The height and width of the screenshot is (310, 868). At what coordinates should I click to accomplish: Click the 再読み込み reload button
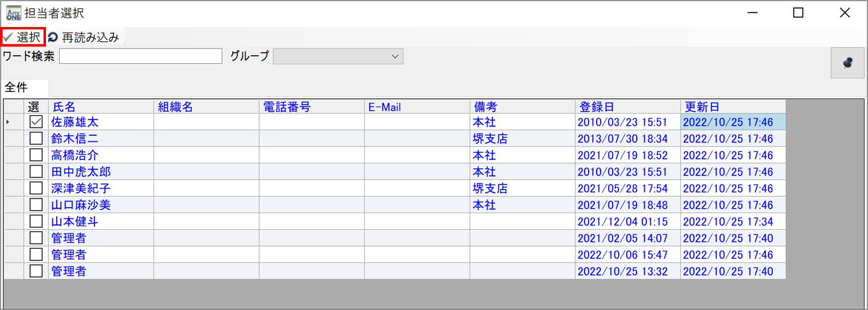point(84,37)
